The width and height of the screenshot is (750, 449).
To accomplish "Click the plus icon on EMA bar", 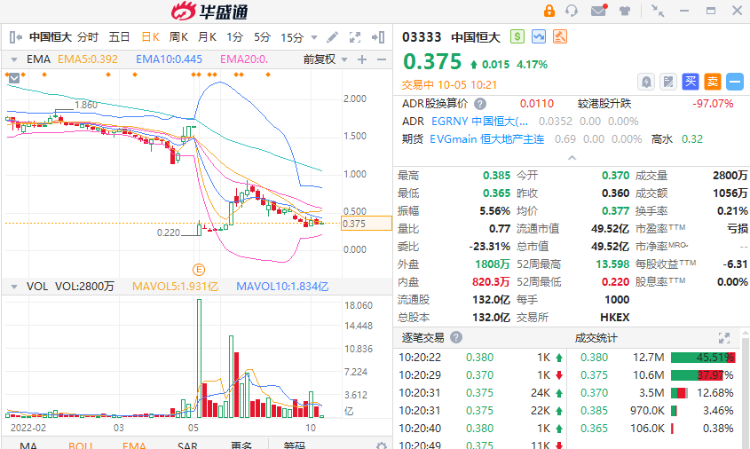I will pos(362,59).
